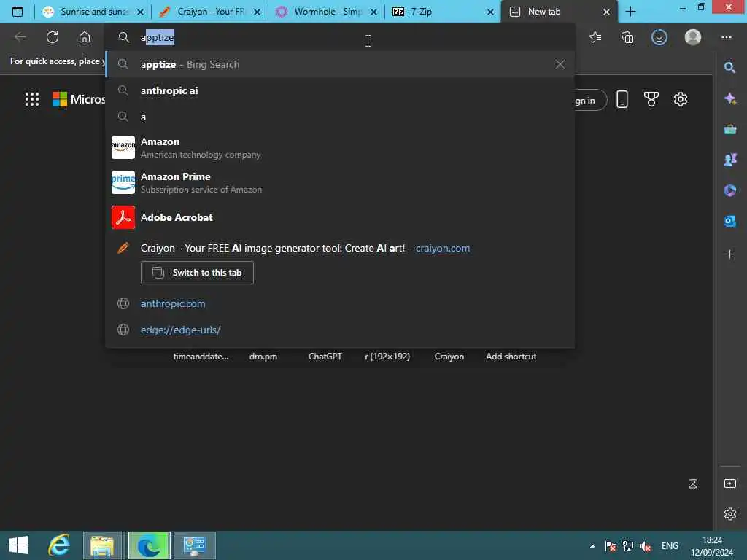Open the Microsoft apps grid launcher
This screenshot has height=560, width=747.
(x=32, y=99)
